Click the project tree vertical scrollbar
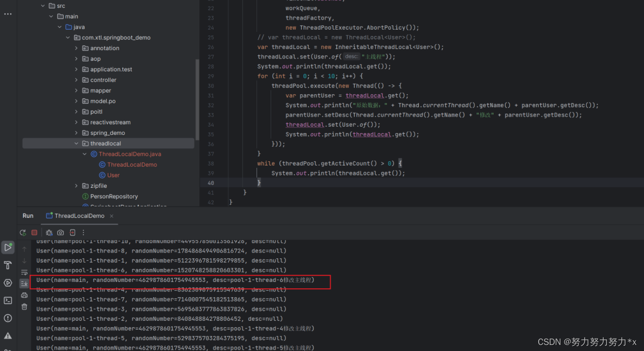 (x=198, y=99)
